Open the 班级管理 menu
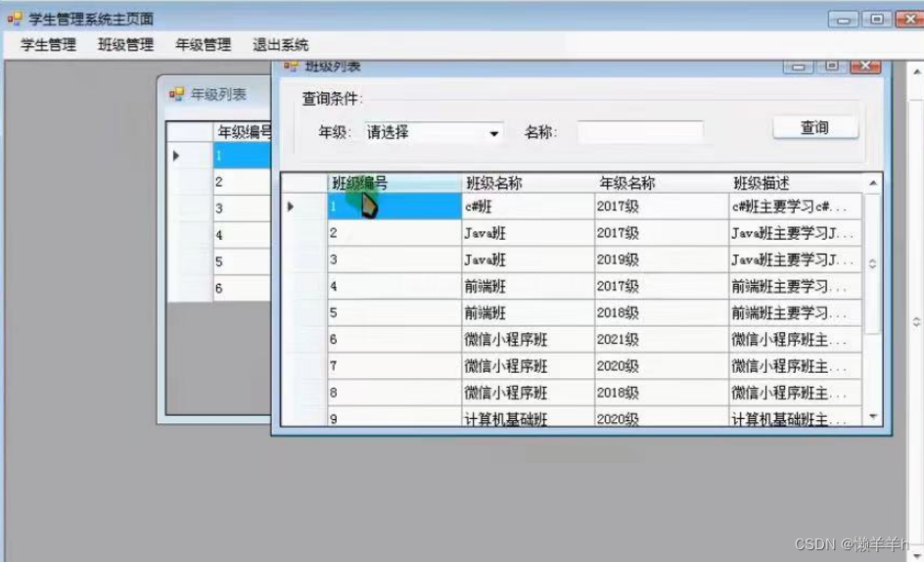Screen dimensions: 924x562 coord(125,45)
